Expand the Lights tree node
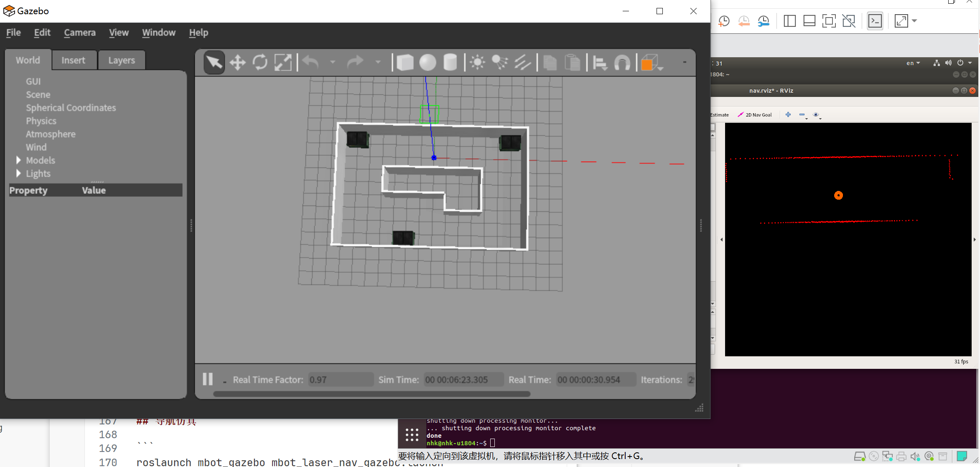The width and height of the screenshot is (980, 467). [x=18, y=173]
